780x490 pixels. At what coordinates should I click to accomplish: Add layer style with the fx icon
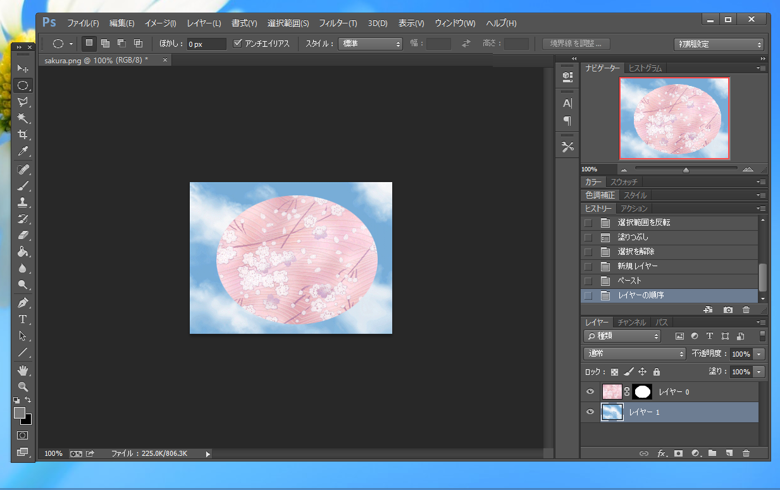click(x=661, y=453)
